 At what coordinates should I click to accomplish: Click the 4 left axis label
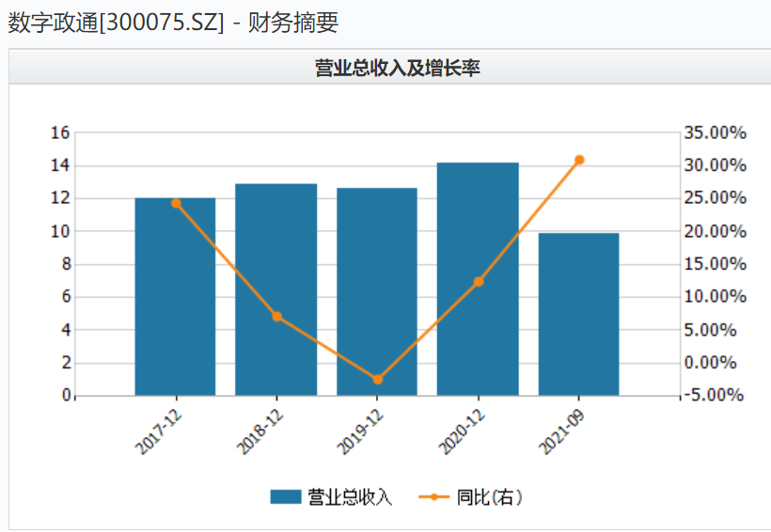click(x=67, y=330)
